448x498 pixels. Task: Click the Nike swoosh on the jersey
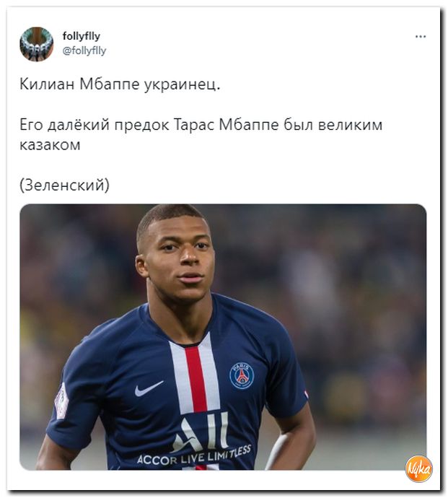(149, 389)
